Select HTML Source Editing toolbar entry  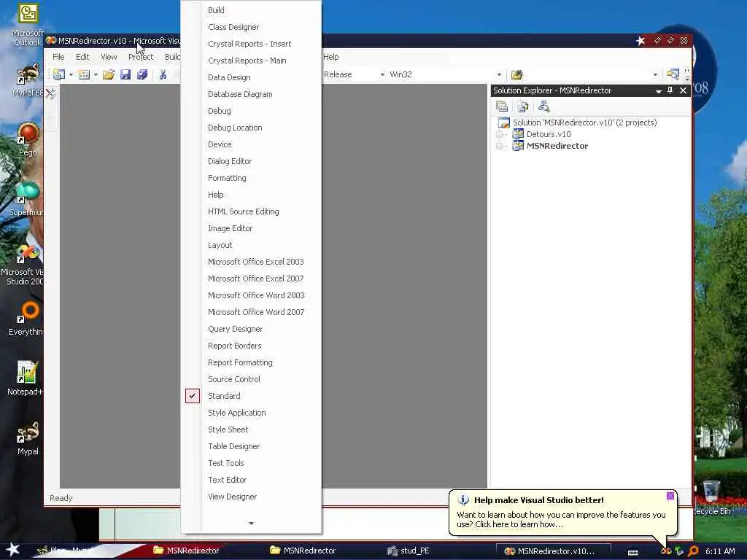coord(251,211)
